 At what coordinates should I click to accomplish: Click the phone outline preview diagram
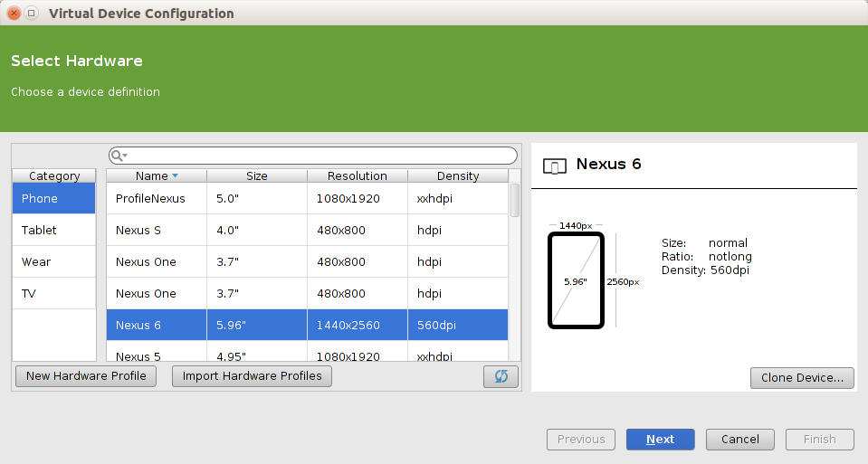click(576, 281)
